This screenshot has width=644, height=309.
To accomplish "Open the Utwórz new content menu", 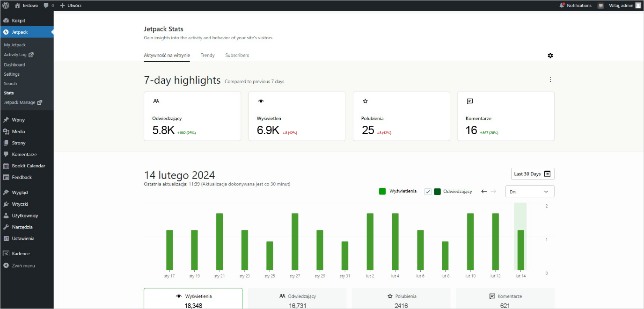I will [71, 6].
